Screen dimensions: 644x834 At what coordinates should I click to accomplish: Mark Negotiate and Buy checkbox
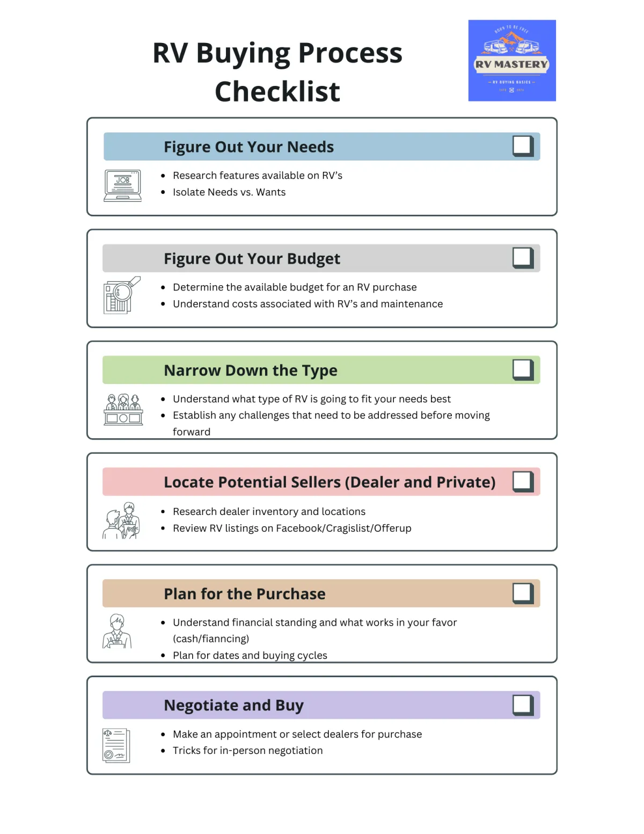point(523,705)
